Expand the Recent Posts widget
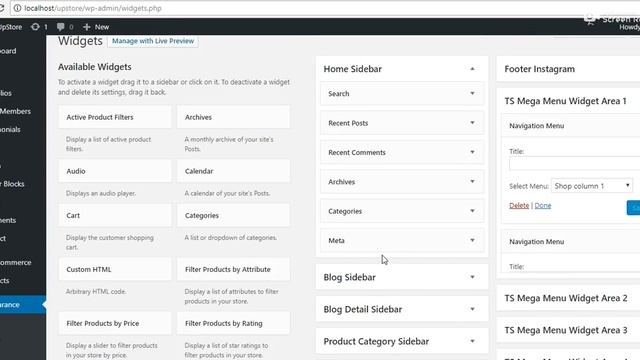 point(472,123)
